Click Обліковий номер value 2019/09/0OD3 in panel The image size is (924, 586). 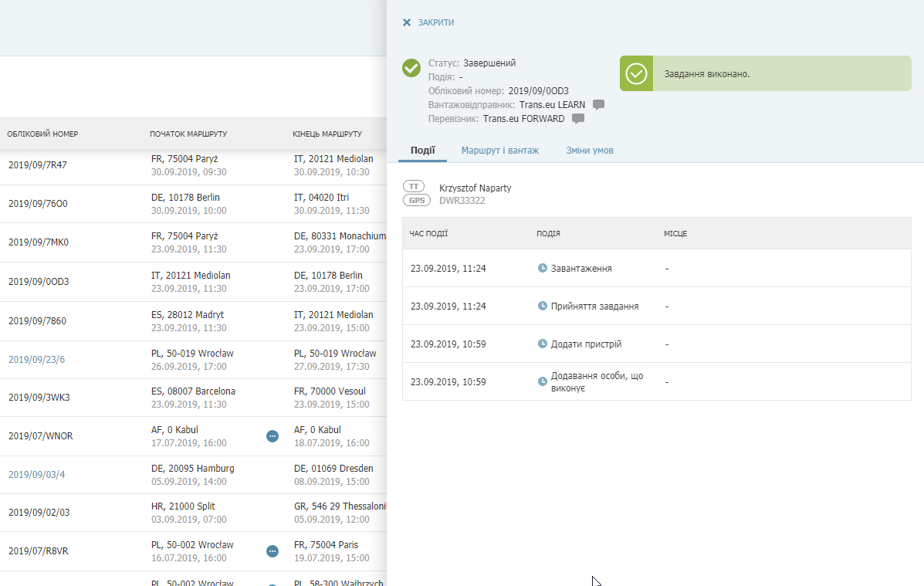pyautogui.click(x=539, y=91)
